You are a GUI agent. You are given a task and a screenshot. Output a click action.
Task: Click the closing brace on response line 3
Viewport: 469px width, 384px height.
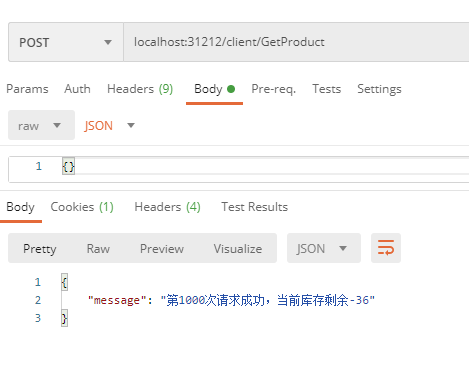coord(64,318)
